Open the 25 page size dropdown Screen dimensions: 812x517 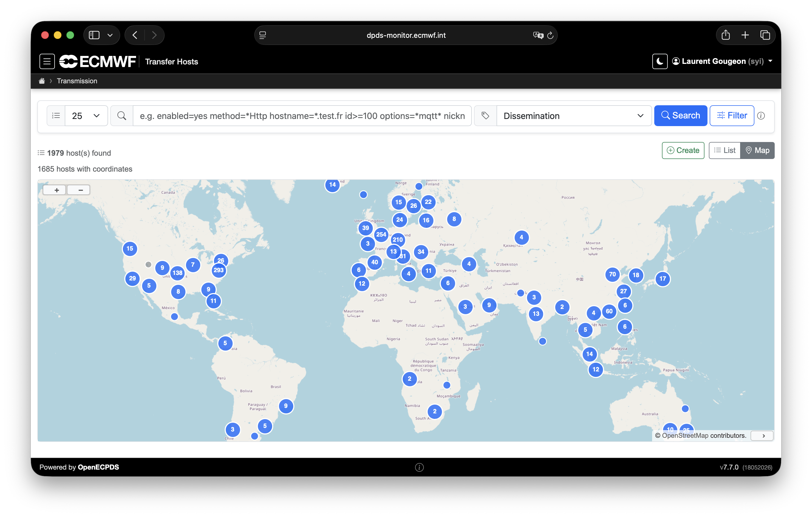[86, 116]
